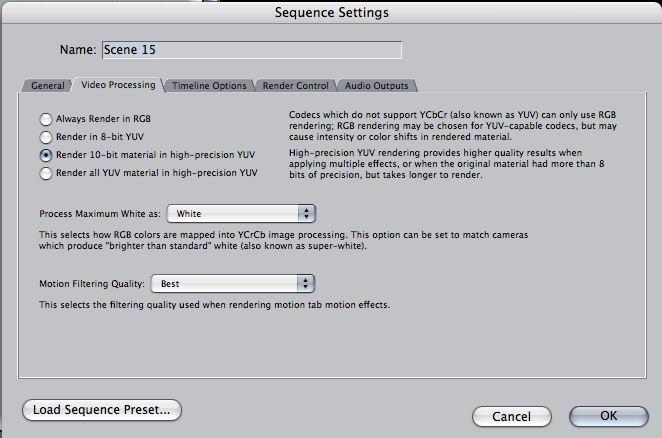The height and width of the screenshot is (438, 662).
Task: Confirm the settings with OK
Action: (608, 415)
